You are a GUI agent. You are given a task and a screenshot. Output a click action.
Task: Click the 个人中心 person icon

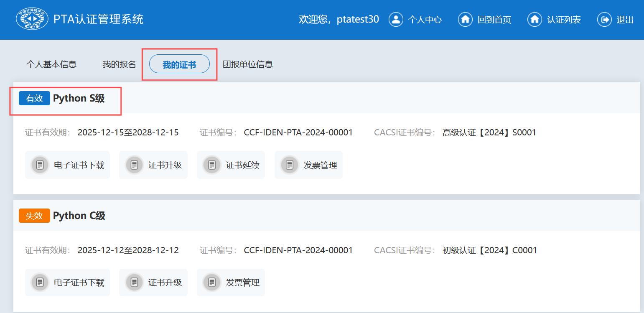(x=396, y=19)
